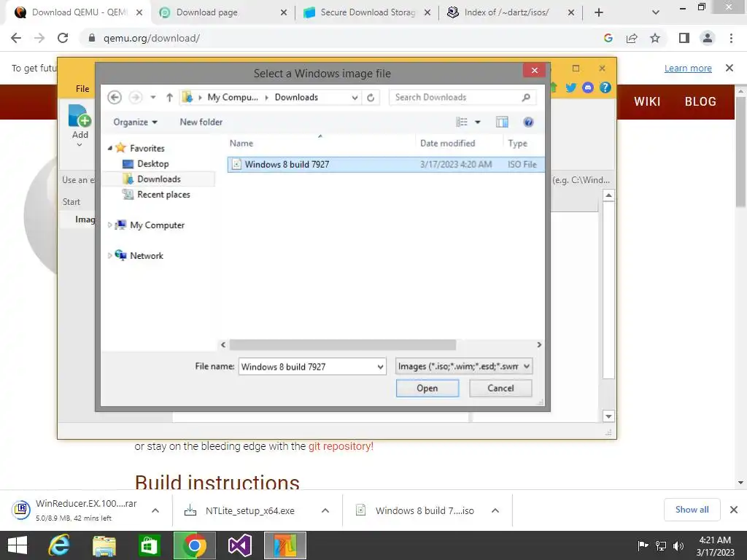Open the git repository link
The image size is (747, 560).
coord(341,447)
